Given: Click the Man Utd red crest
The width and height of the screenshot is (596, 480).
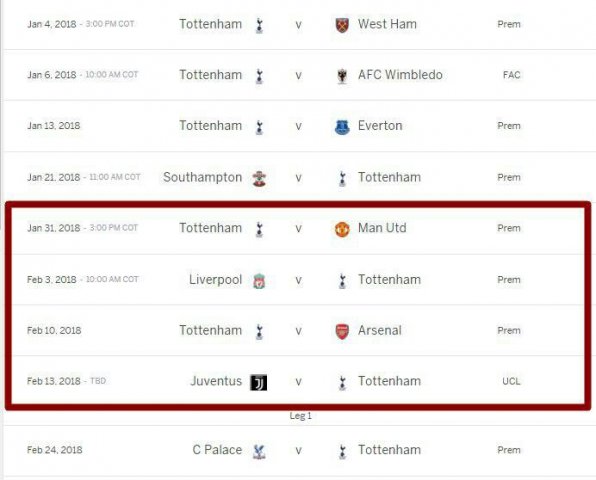Looking at the screenshot, I should [x=342, y=230].
